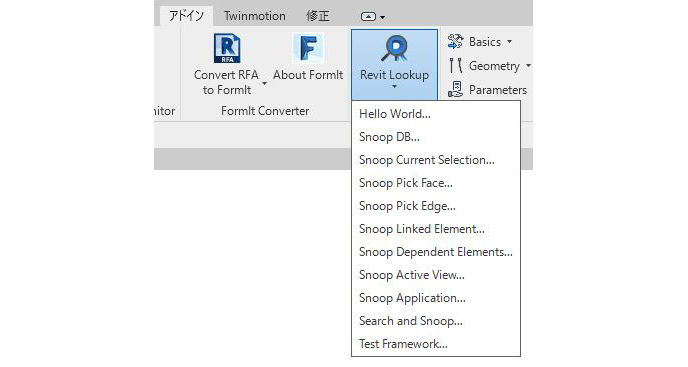Click the Basics label text
This screenshot has width=688, height=367.
[x=485, y=42]
